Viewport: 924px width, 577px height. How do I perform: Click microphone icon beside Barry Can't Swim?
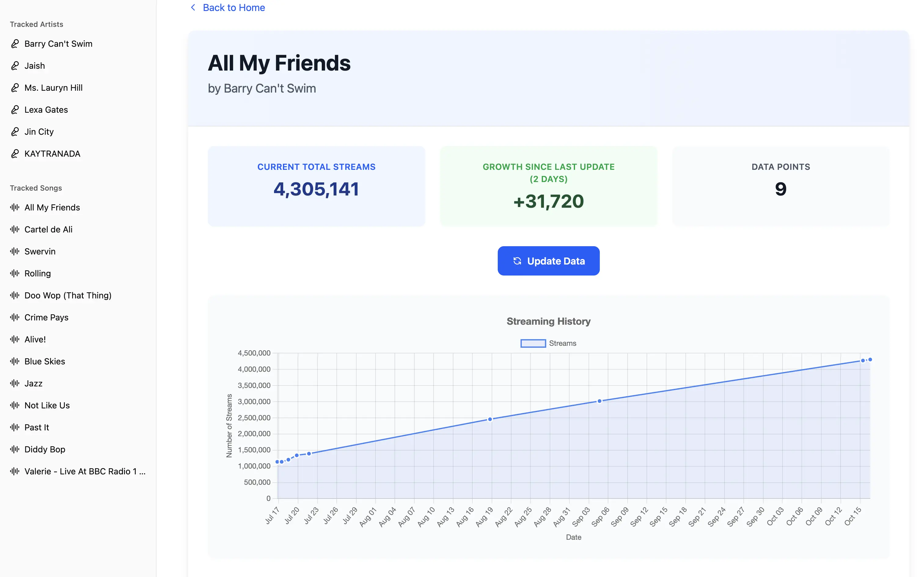[x=15, y=44]
